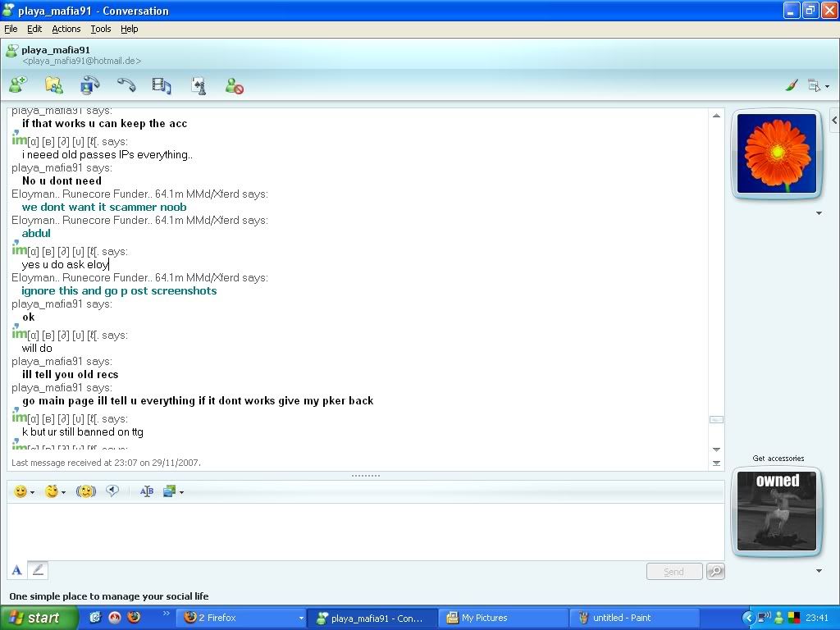
Task: Start a video call with the contact
Action: point(89,84)
